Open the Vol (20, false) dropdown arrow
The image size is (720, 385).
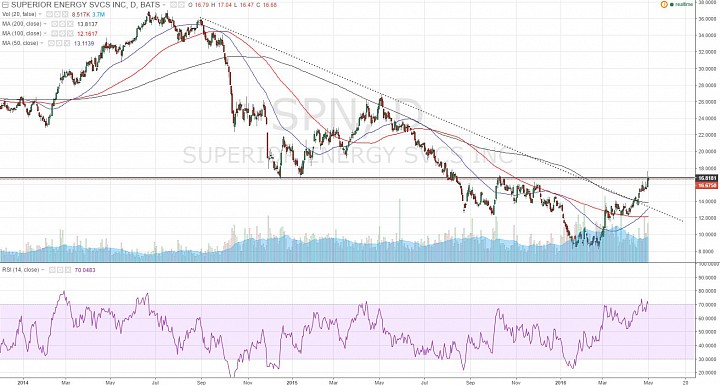coord(40,14)
